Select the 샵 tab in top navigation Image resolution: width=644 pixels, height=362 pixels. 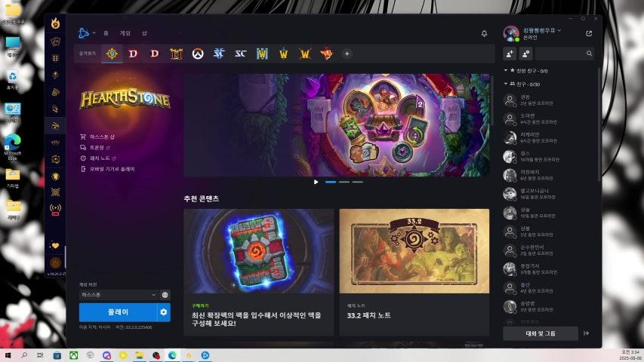click(144, 33)
